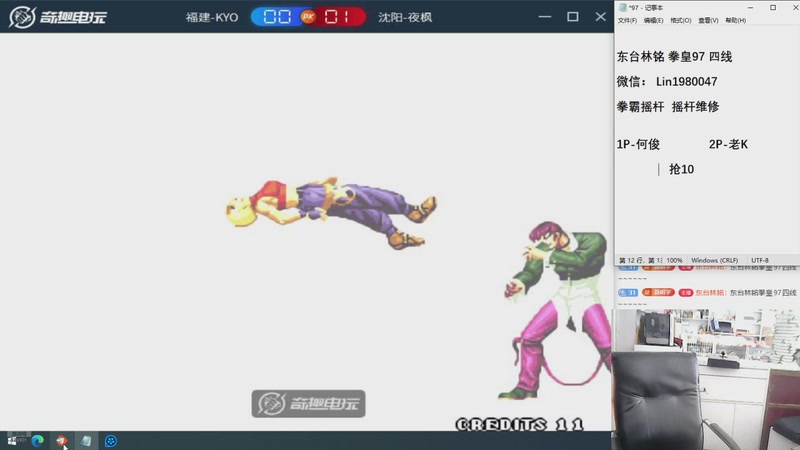Screen dimensions: 800x450
Task: Click the blue level 31 badge in the lower chat message
Action: [x=628, y=293]
